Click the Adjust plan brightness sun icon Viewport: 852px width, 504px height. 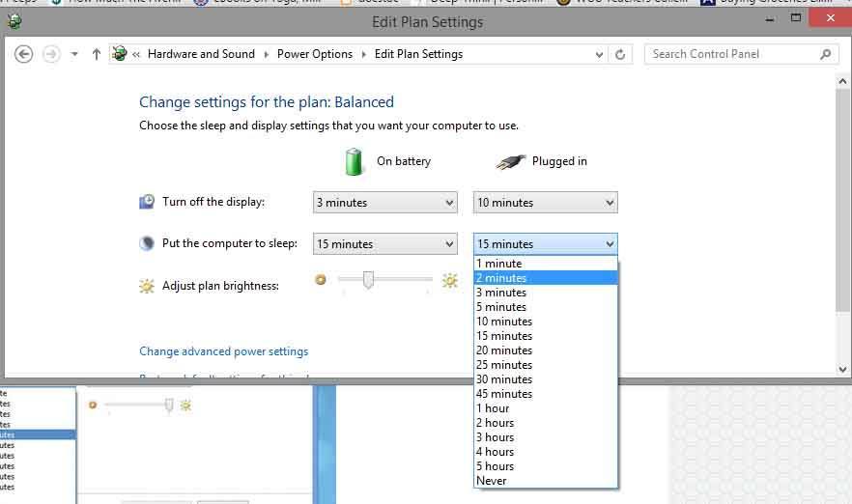click(x=147, y=286)
